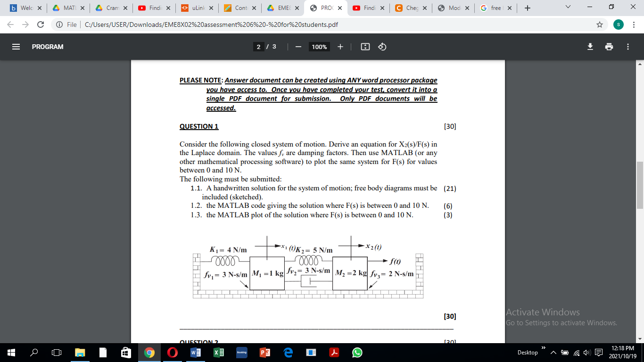
Task: Click the PLEASE NOTE text
Action: coord(201,80)
